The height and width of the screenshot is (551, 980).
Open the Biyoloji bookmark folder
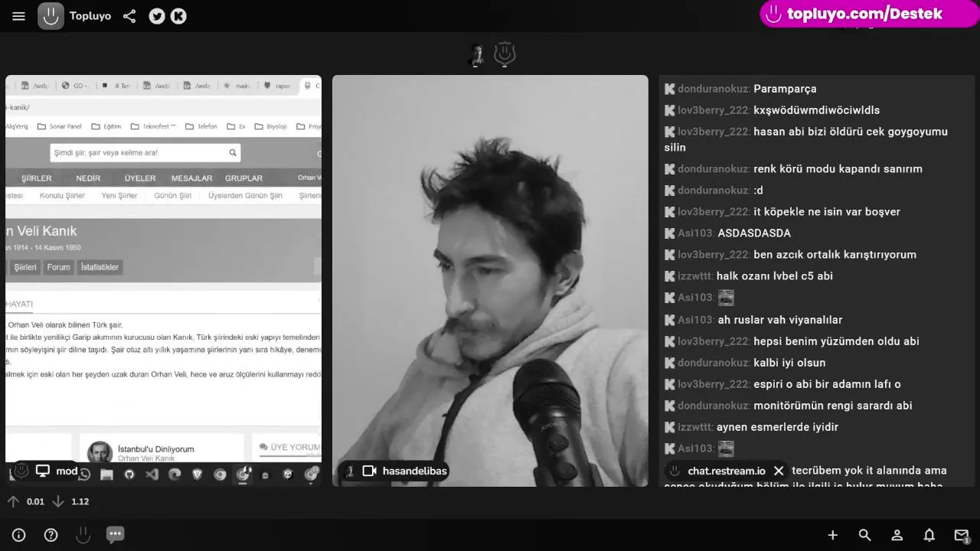coord(272,127)
